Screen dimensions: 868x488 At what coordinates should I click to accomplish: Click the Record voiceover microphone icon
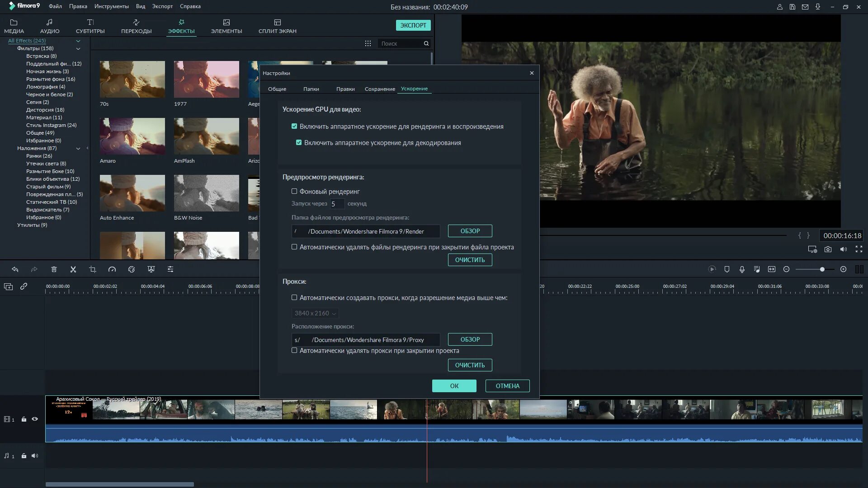(742, 269)
